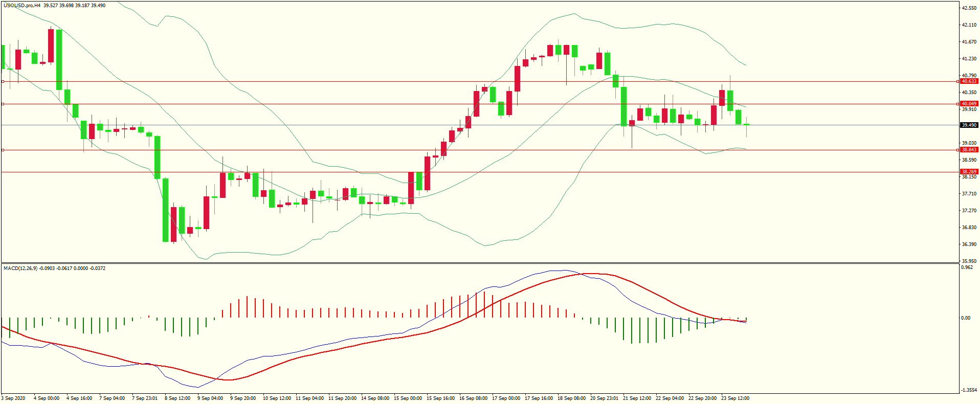Image resolution: width=980 pixels, height=404 pixels.
Task: Click the 41.230 price axis label
Action: point(969,59)
